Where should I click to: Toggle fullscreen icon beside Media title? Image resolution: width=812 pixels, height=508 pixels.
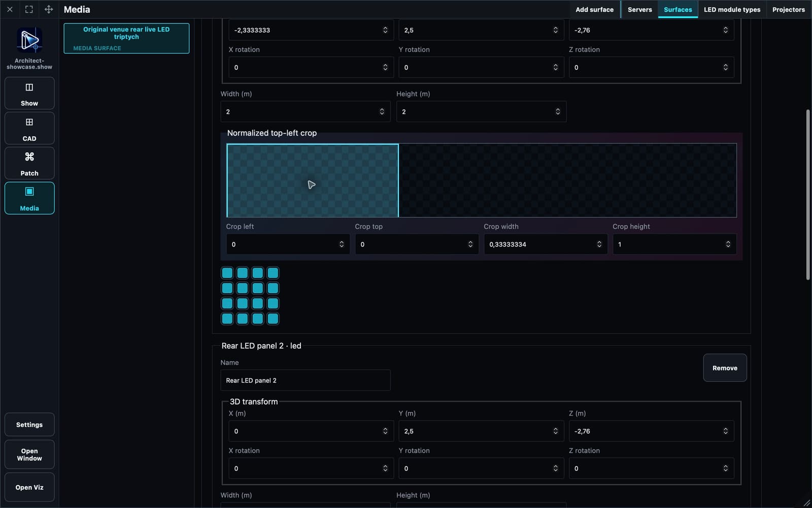point(29,9)
